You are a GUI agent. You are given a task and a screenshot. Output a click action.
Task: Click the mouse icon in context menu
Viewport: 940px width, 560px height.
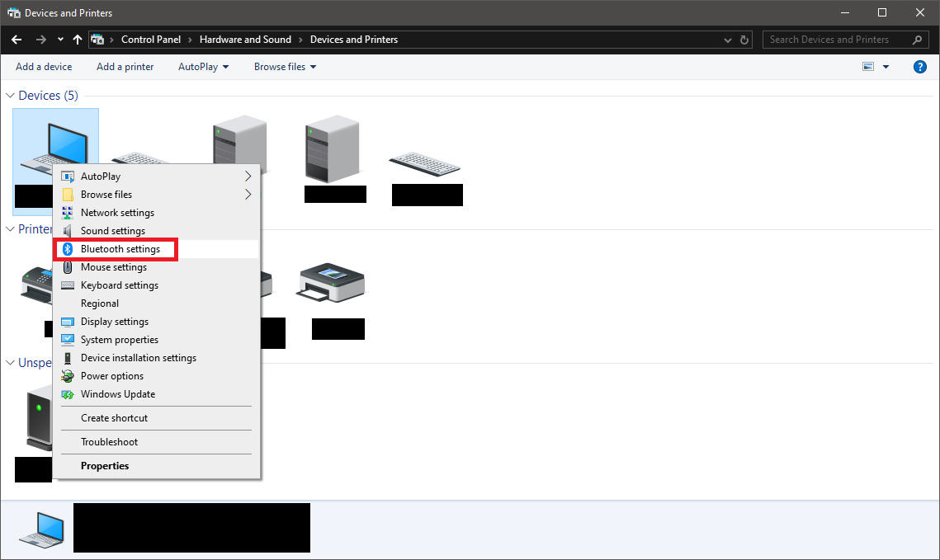[68, 267]
